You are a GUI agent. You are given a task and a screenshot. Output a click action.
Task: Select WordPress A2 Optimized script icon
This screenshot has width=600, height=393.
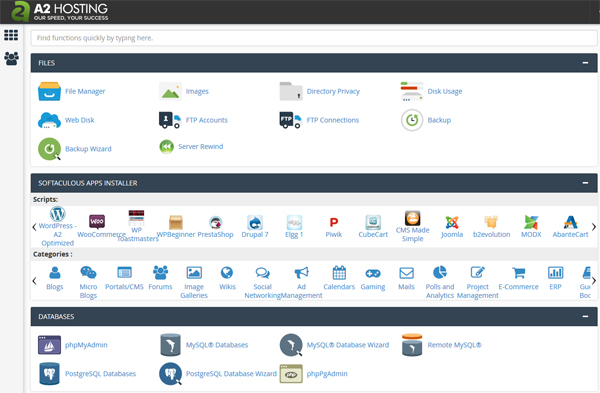pyautogui.click(x=57, y=214)
